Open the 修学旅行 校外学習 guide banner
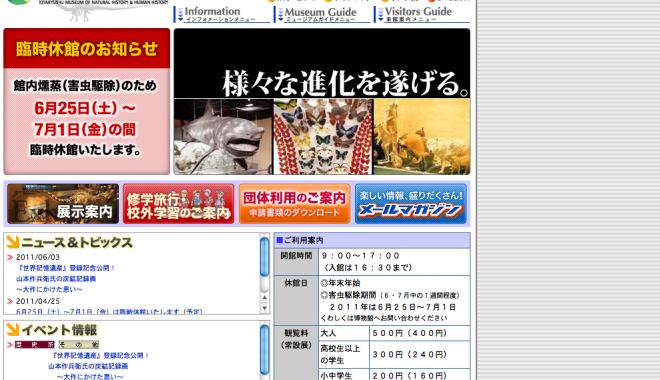Image resolution: width=660 pixels, height=380 pixels. pyautogui.click(x=178, y=204)
